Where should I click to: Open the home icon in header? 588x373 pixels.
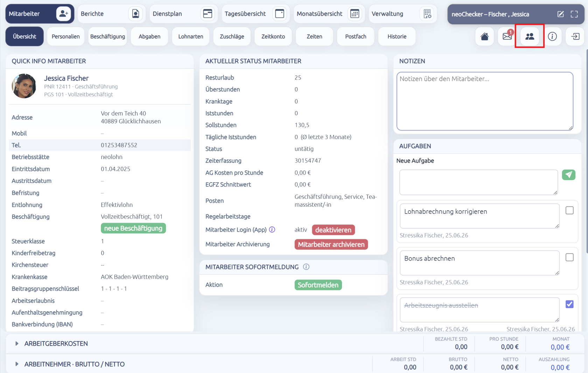tap(484, 36)
